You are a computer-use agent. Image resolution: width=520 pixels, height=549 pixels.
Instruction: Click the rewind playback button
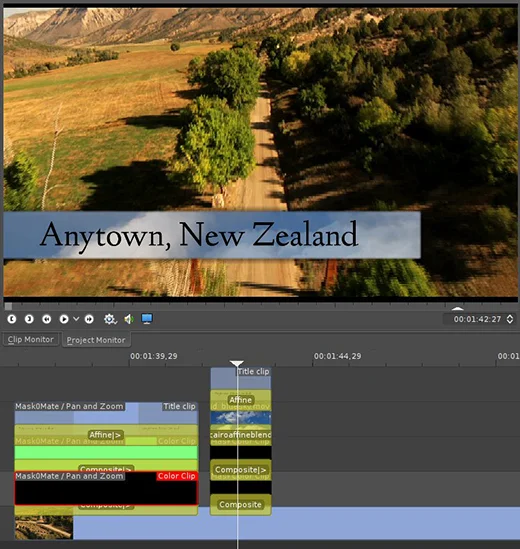(46, 319)
